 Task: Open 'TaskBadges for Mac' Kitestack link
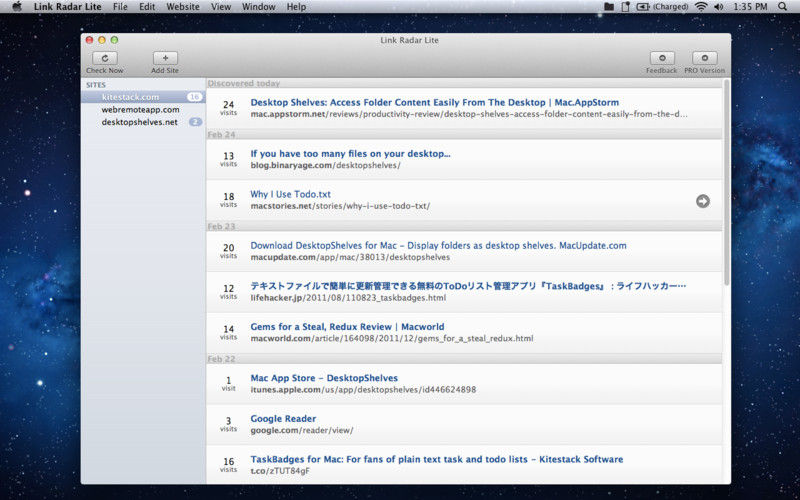point(437,460)
